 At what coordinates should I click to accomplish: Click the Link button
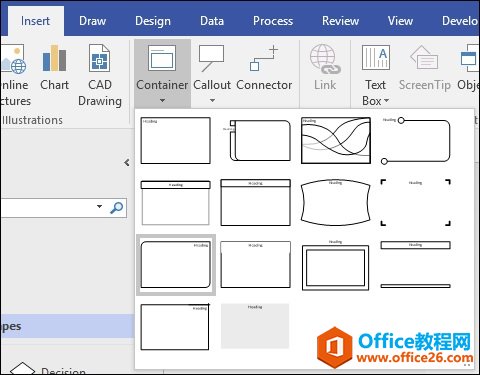(x=325, y=68)
